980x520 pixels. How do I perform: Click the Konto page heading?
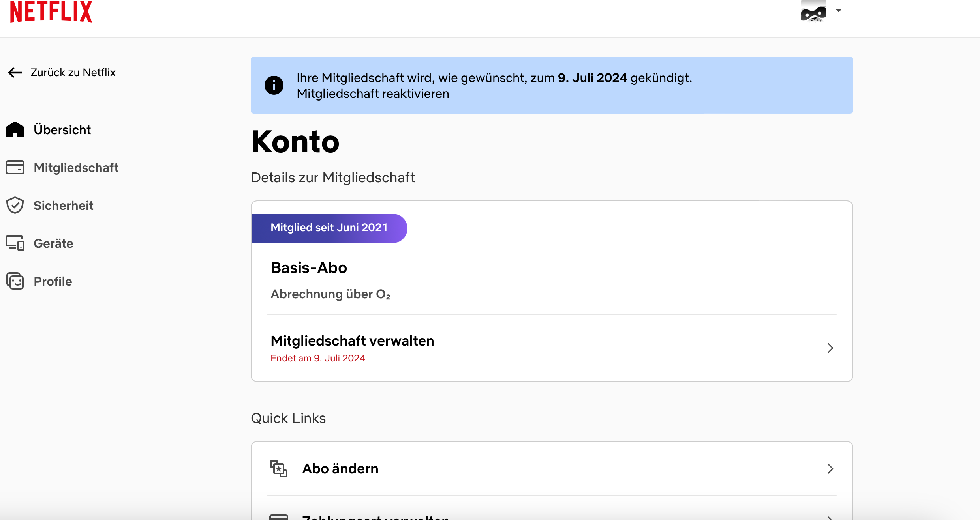tap(295, 142)
